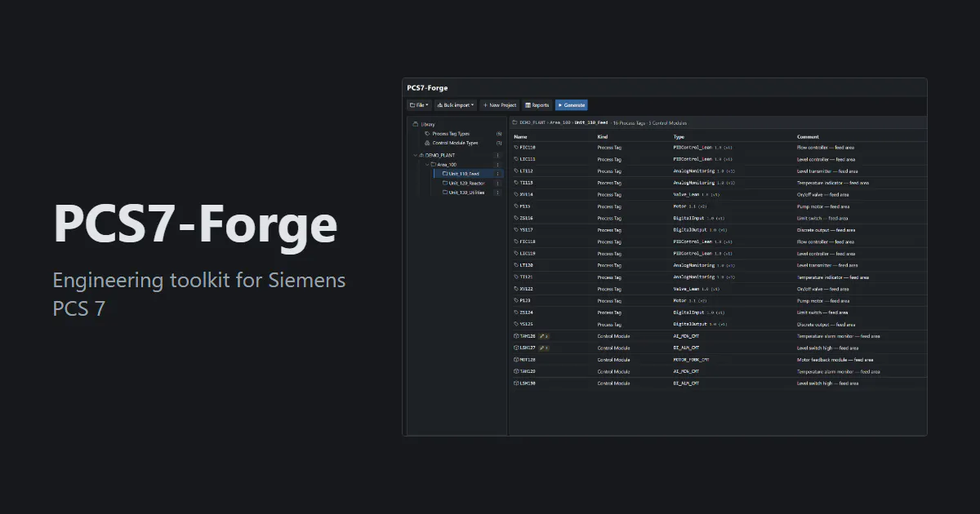Screen dimensions: 980x514
Task: Open the Unit_120_Reactor kebab menu
Action: [497, 183]
